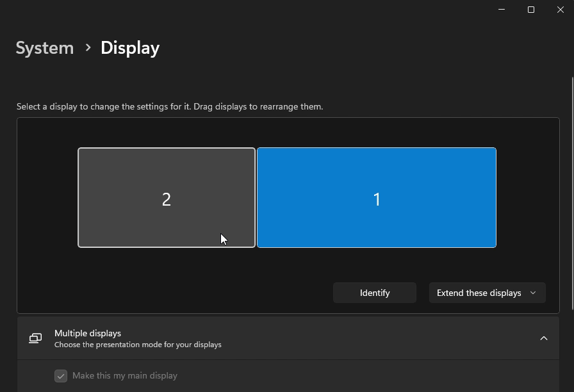574x392 pixels.
Task: Maximize the Settings window
Action: (x=531, y=10)
